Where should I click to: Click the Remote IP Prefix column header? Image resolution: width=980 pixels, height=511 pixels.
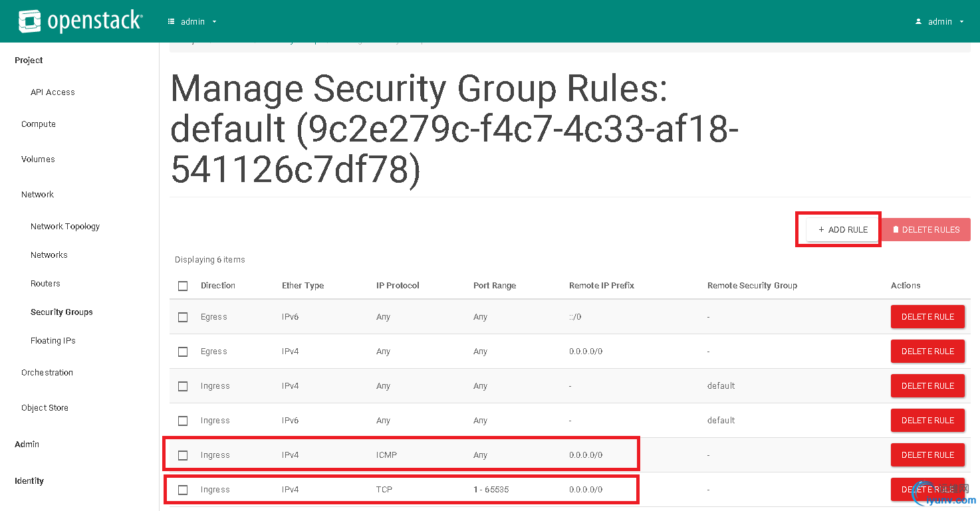click(x=602, y=286)
